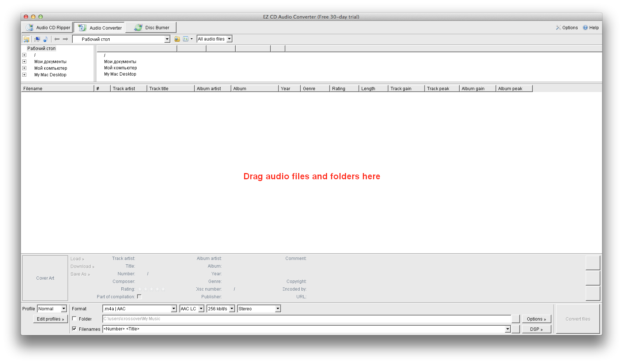Click the browse button beside folder path

[x=516, y=319]
